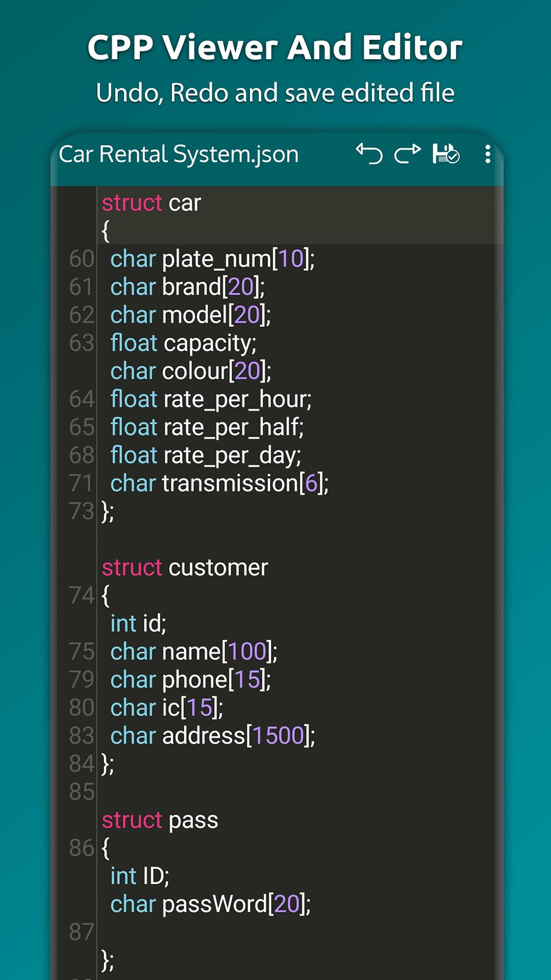Place cursor on 'struct car' line

click(151, 203)
